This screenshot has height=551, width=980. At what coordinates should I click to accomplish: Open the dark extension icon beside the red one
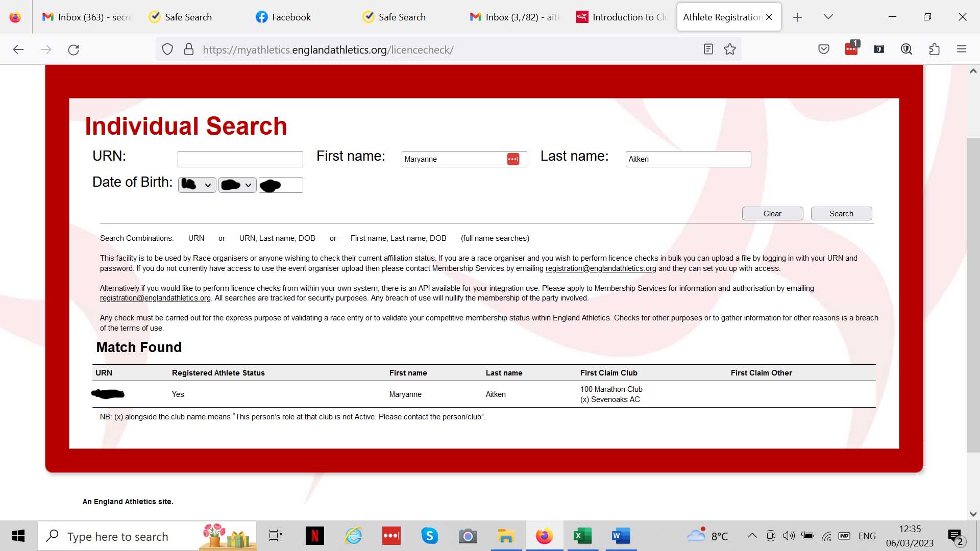[879, 49]
